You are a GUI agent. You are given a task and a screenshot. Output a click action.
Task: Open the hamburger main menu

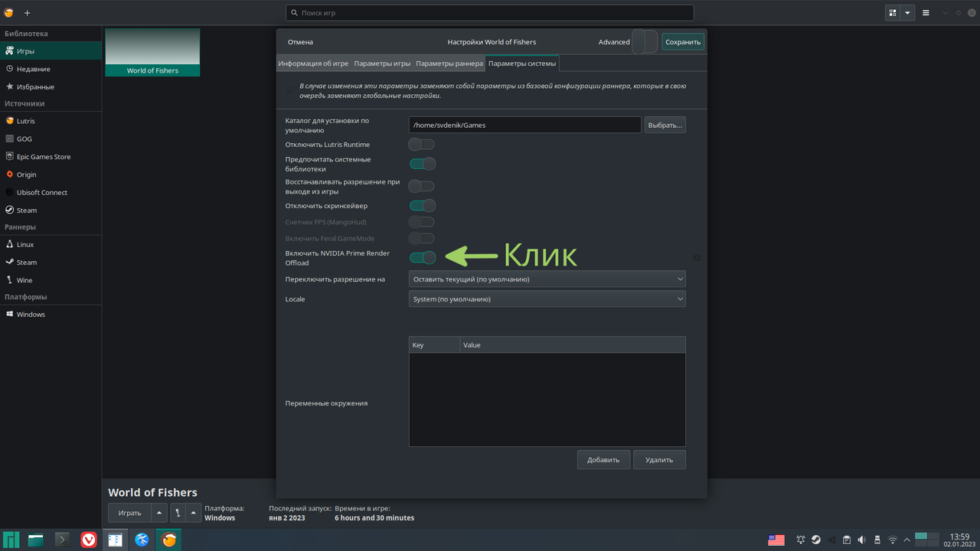pyautogui.click(x=926, y=13)
